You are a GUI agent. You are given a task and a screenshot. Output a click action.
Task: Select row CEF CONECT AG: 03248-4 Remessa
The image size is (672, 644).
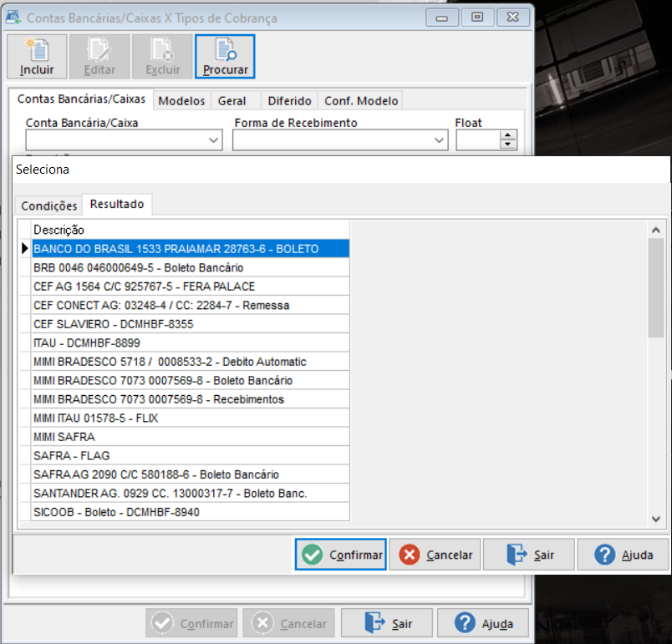[x=191, y=306]
